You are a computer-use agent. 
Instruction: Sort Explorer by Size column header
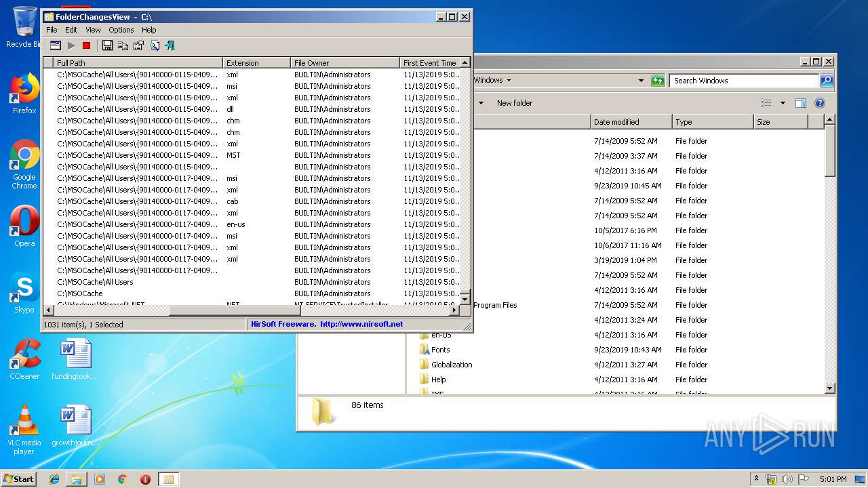tap(781, 122)
